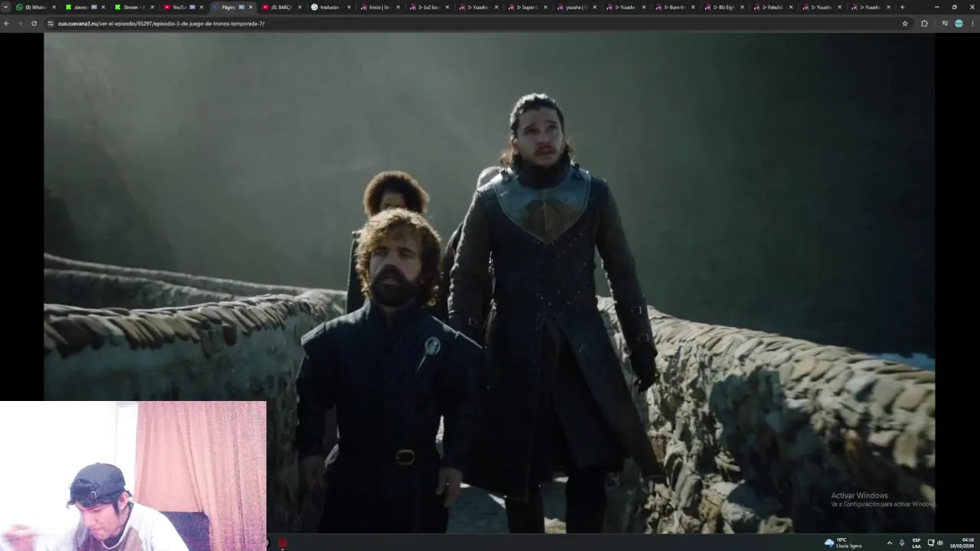Go back to the previous page
Viewport: 980px width, 551px height.
[x=6, y=24]
